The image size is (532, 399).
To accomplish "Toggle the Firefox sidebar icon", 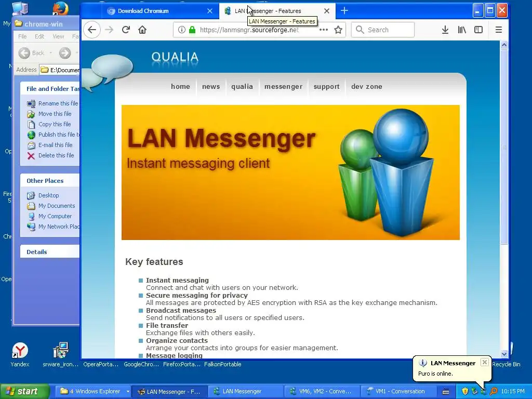I will (x=478, y=30).
